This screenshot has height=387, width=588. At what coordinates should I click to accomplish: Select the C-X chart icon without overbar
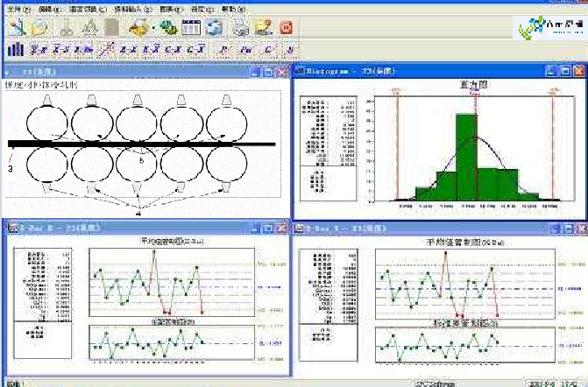point(173,49)
